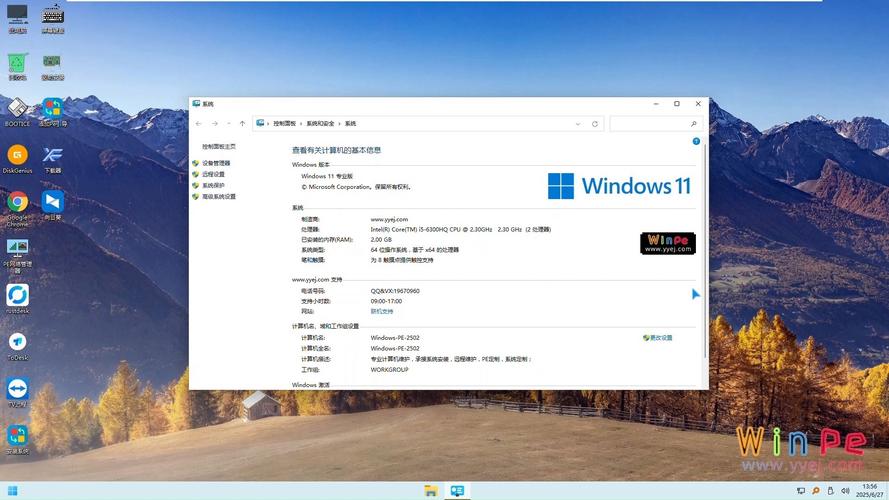Click the recent locations arrow beside Forward
The image size is (889, 500).
(229, 124)
